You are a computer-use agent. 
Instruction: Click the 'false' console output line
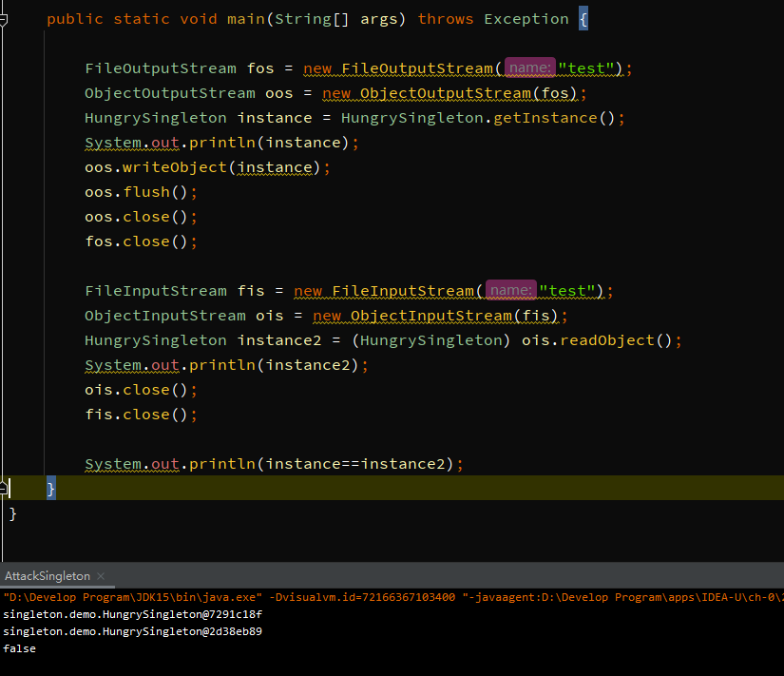tap(20, 648)
